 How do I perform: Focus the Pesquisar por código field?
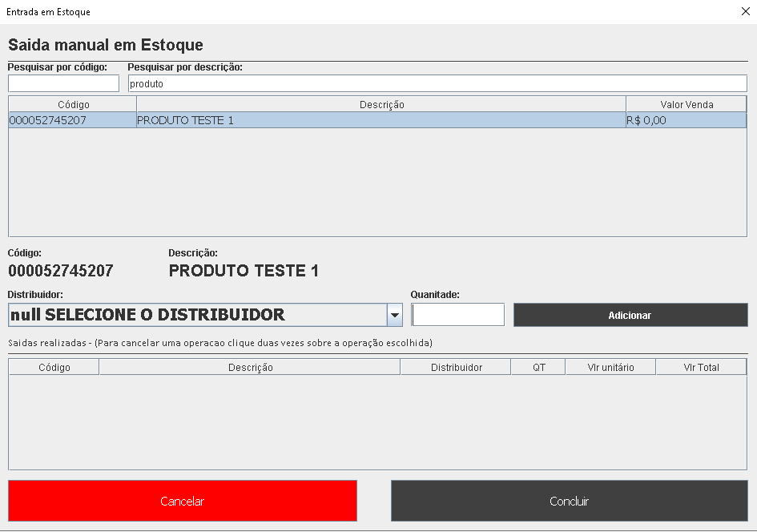tap(63, 83)
